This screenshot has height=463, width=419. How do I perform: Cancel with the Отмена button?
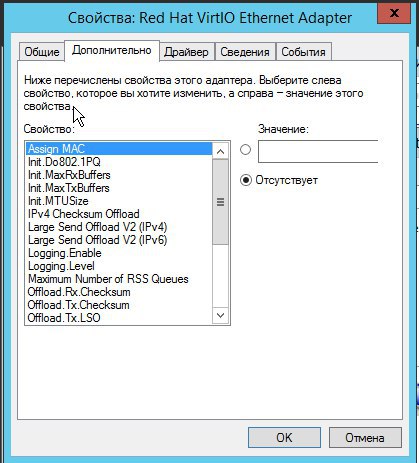(365, 437)
